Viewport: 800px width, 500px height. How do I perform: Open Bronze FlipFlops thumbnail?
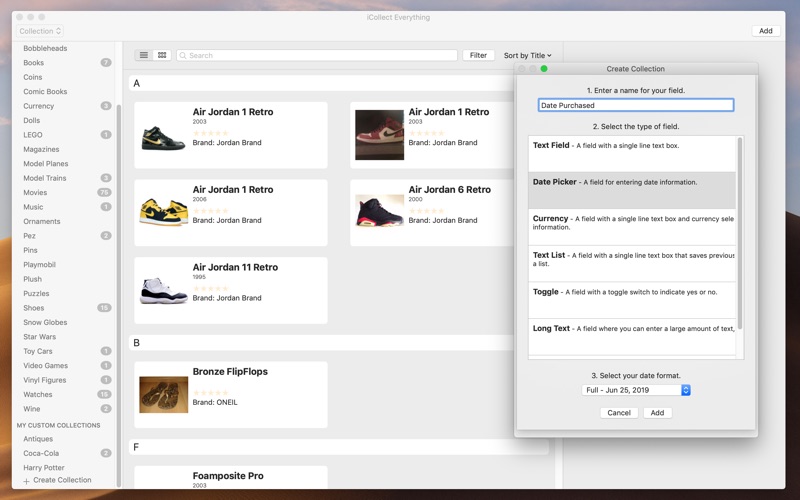click(x=163, y=394)
